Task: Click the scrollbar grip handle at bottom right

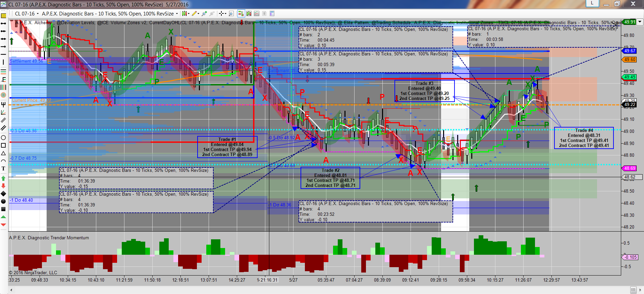Action: pos(633,290)
